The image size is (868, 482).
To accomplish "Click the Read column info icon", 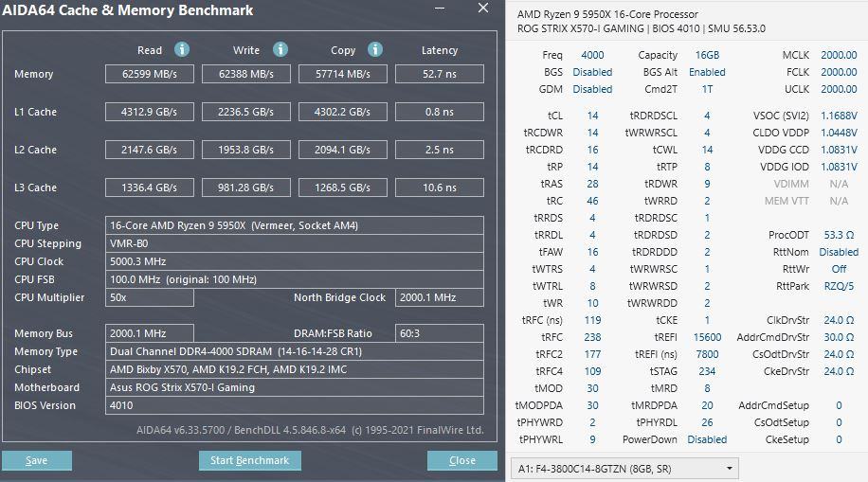I will point(182,50).
